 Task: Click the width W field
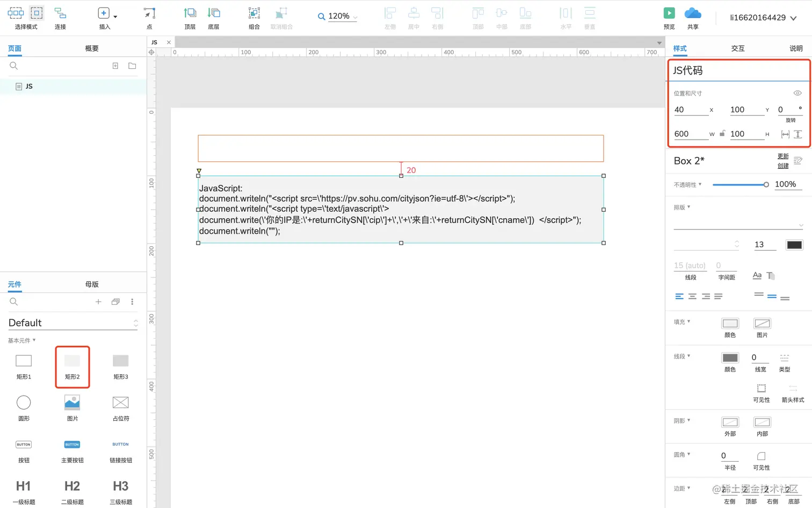coord(691,134)
